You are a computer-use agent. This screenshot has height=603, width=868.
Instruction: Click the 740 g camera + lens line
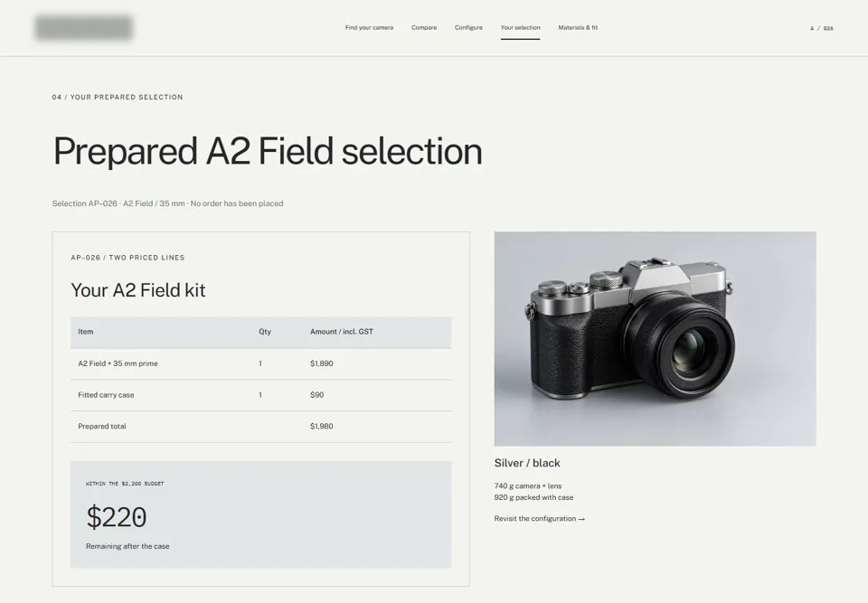click(527, 486)
